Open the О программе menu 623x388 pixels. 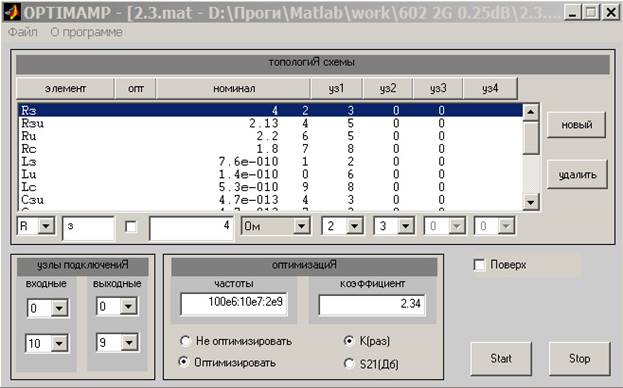[x=86, y=32]
